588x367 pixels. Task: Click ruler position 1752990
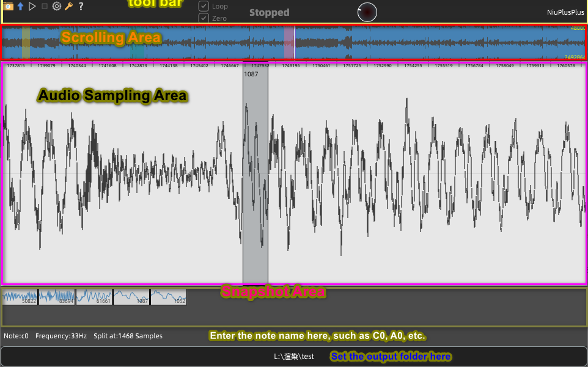[x=383, y=65]
